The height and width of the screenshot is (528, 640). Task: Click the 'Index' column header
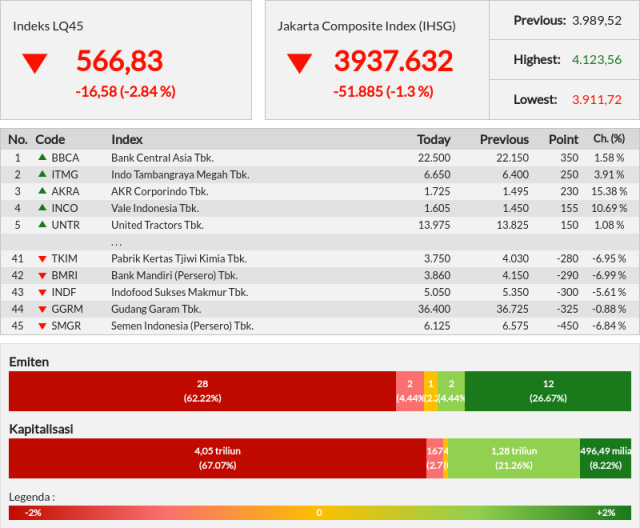pyautogui.click(x=127, y=140)
